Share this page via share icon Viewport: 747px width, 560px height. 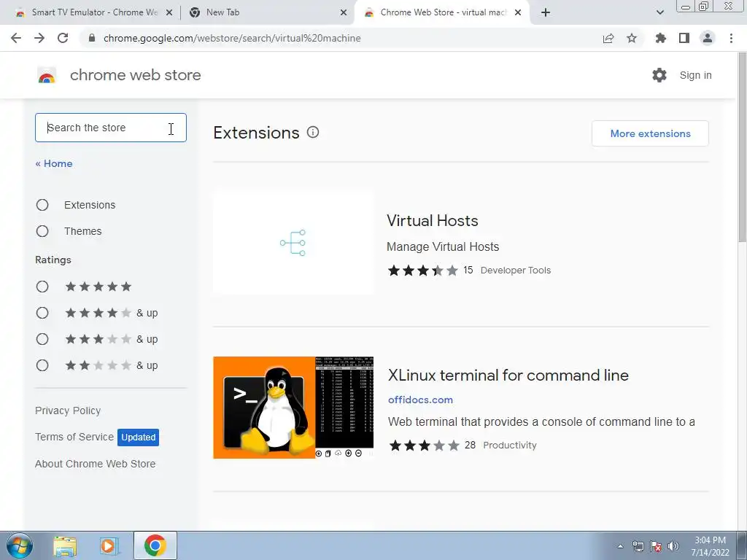tap(608, 38)
